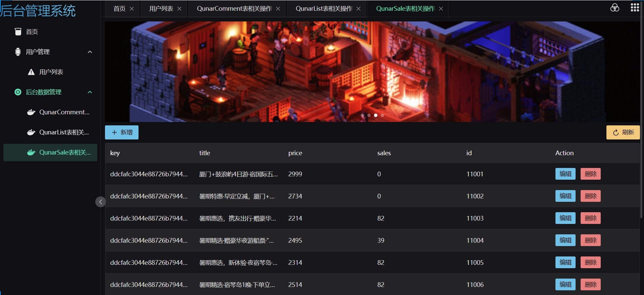Image resolution: width=644 pixels, height=295 pixels.
Task: Click the title column header
Action: coord(205,153)
